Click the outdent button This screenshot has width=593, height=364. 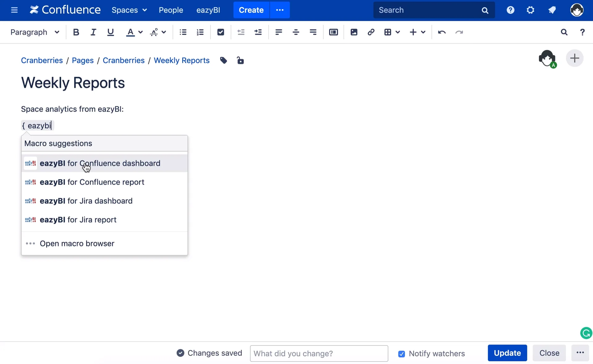coord(241,32)
